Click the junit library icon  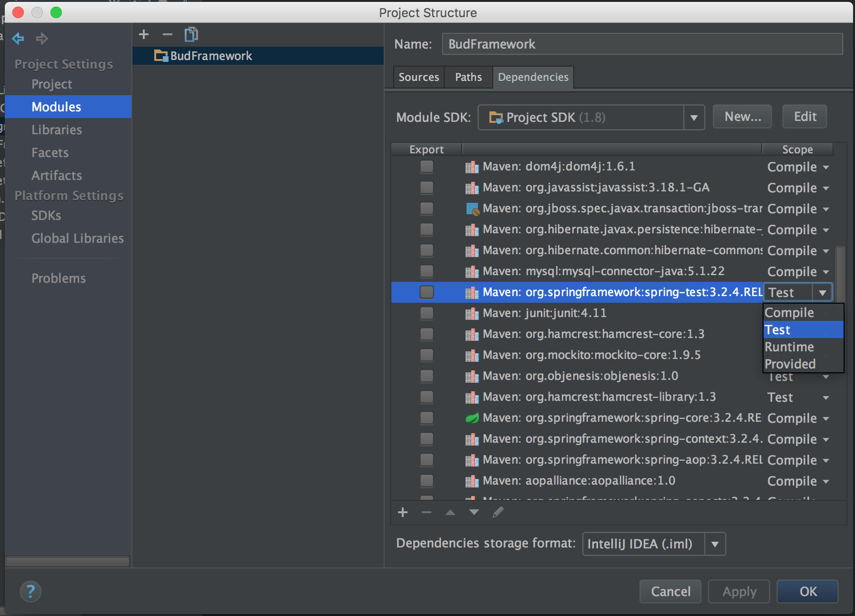tap(472, 313)
